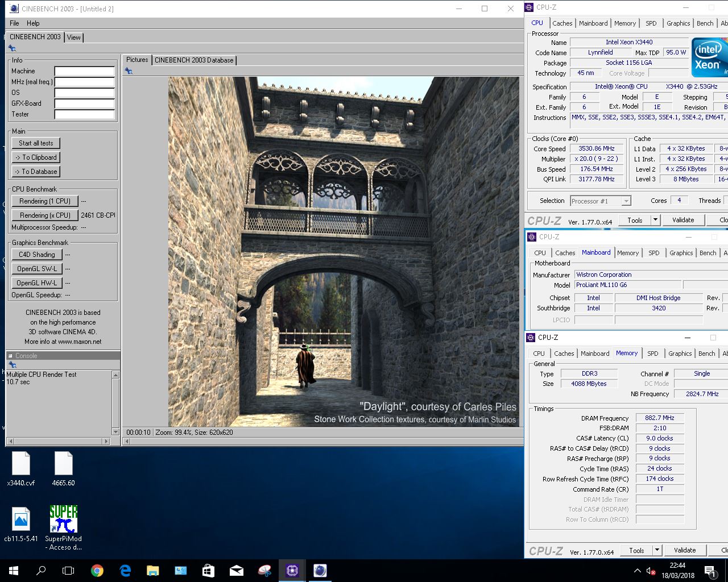
Task: Open File Explorer from the taskbar
Action: pos(153,571)
